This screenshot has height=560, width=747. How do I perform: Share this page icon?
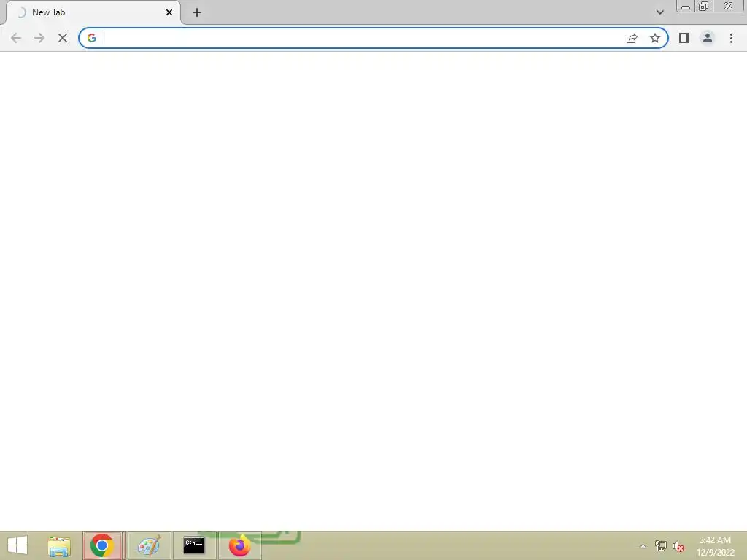pos(632,38)
